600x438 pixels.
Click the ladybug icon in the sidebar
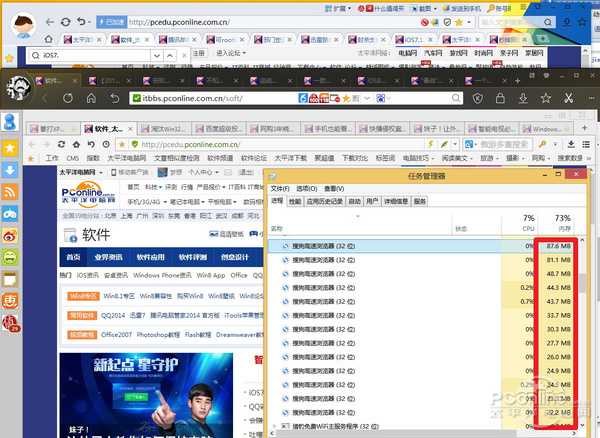pyautogui.click(x=11, y=323)
